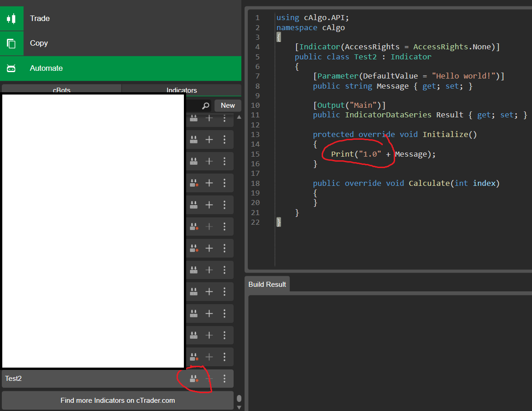Image resolution: width=532 pixels, height=411 pixels.
Task: Create a new indicator with New button
Action: (x=228, y=105)
